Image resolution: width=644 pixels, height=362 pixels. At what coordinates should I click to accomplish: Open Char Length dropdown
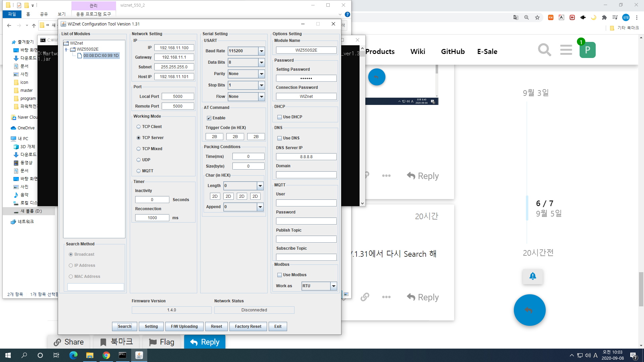(x=260, y=186)
